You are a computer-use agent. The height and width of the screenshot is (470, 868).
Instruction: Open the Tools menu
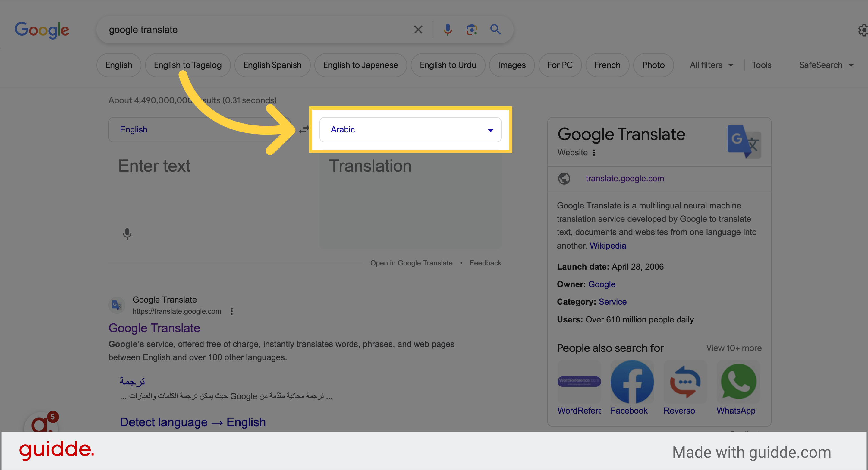pos(762,65)
